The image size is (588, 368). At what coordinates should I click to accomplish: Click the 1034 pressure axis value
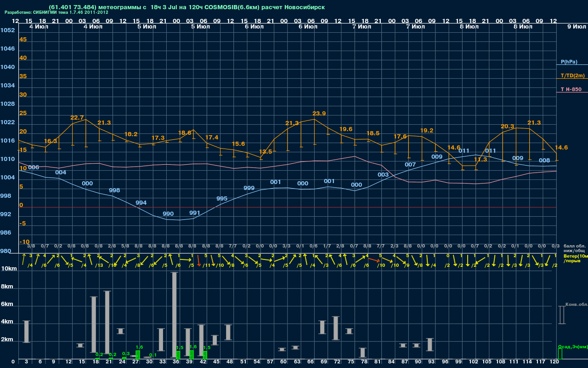[7, 86]
